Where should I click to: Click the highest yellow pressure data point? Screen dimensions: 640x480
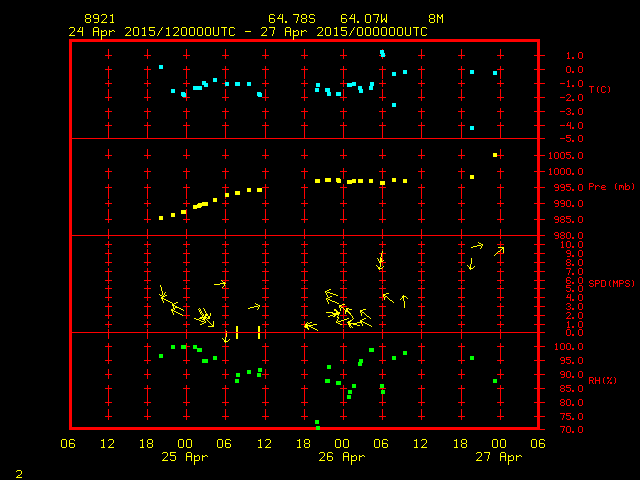[x=495, y=155]
